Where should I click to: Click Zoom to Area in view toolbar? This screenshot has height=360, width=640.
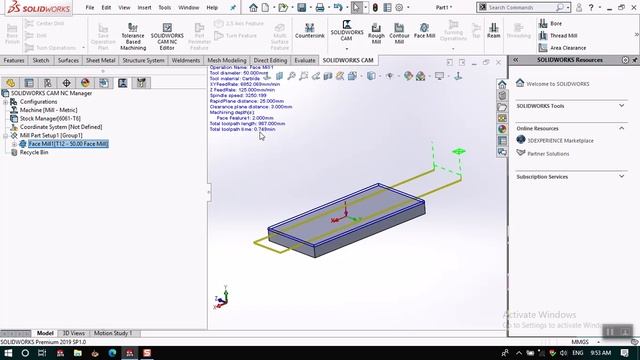[303, 76]
